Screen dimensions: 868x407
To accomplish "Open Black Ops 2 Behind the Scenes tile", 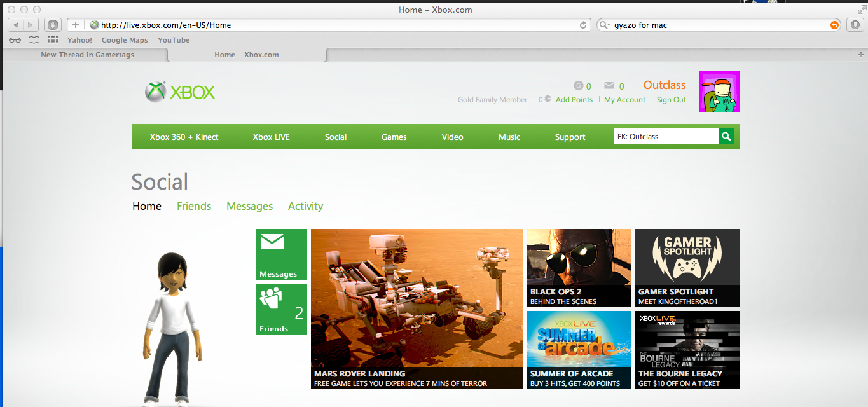I will point(579,268).
